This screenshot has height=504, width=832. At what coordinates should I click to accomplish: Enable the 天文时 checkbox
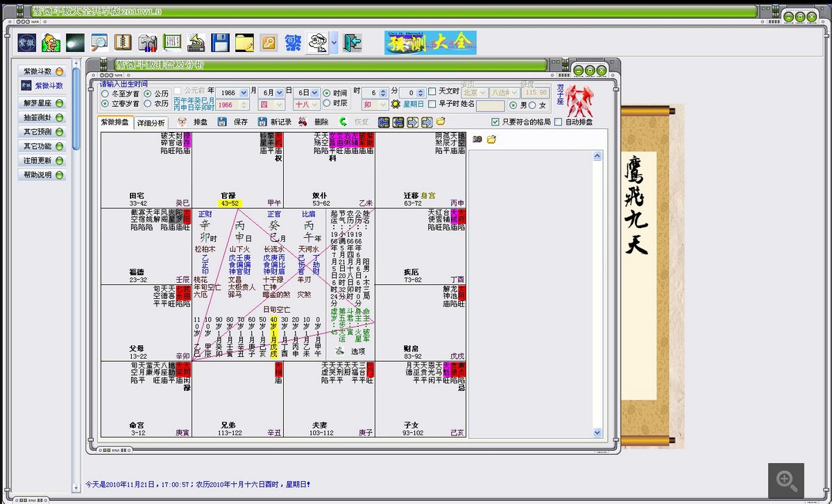pyautogui.click(x=432, y=92)
